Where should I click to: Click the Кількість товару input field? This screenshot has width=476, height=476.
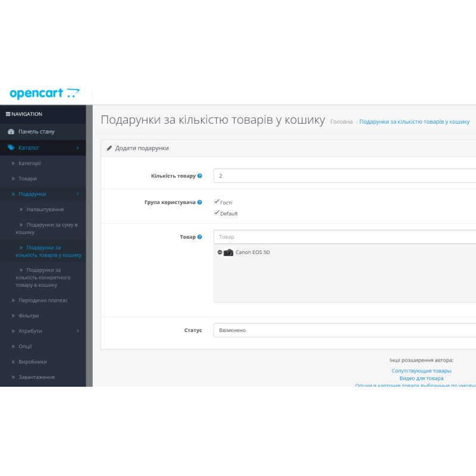point(345,176)
